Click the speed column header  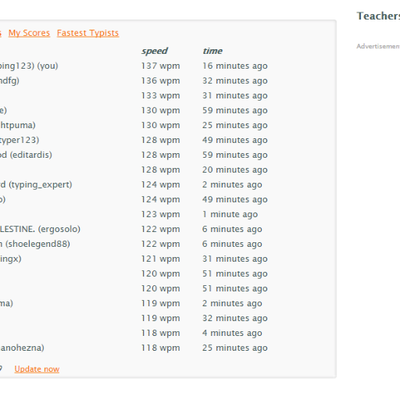154,51
